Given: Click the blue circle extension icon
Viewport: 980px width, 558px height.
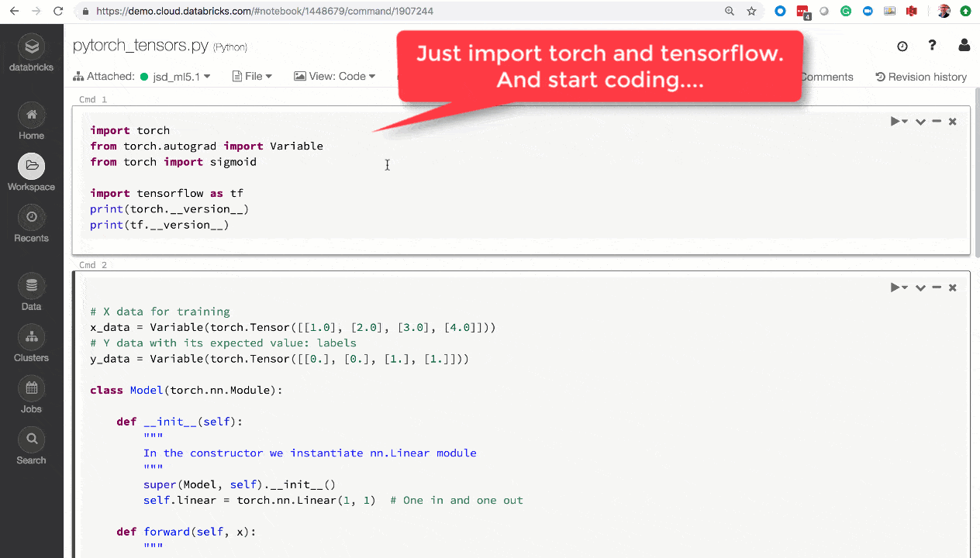Looking at the screenshot, I should (x=781, y=11).
